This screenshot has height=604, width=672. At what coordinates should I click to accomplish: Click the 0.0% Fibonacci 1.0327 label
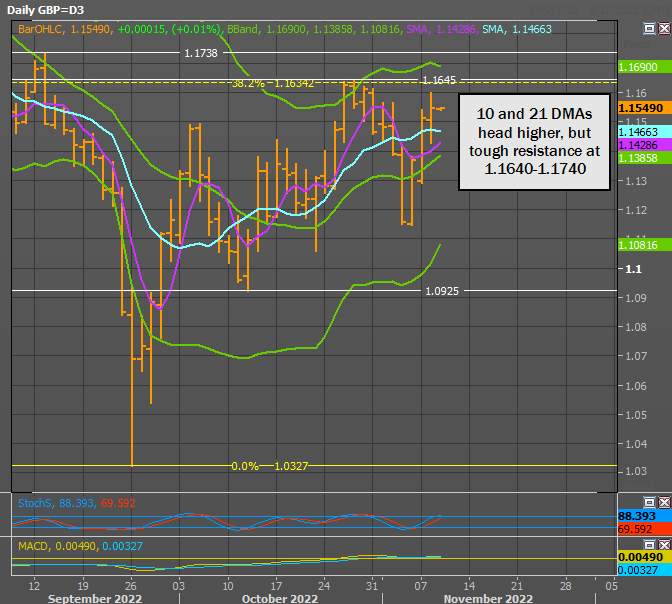[270, 466]
